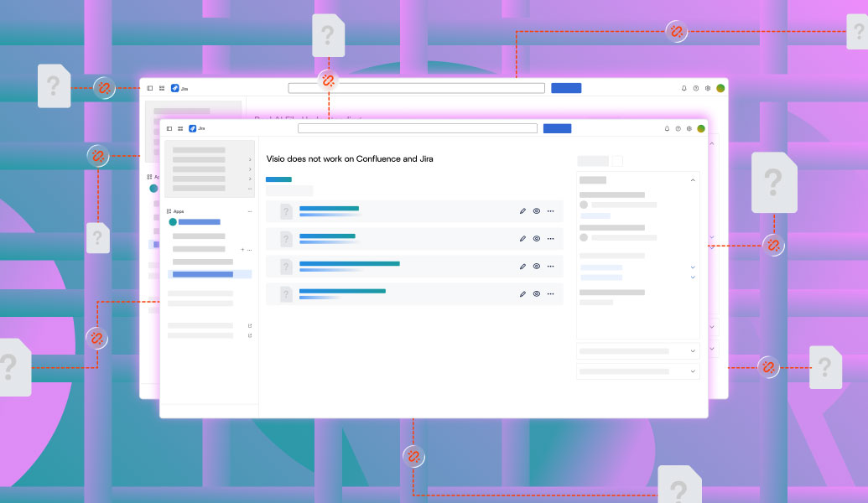
Task: Expand the first sidebar item chevron
Action: [248, 158]
